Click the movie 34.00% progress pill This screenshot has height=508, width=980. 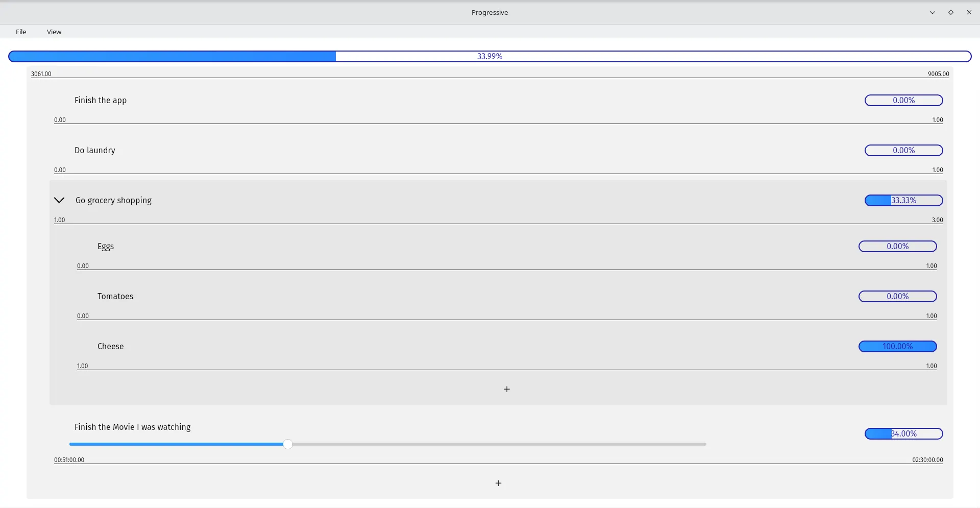click(903, 433)
